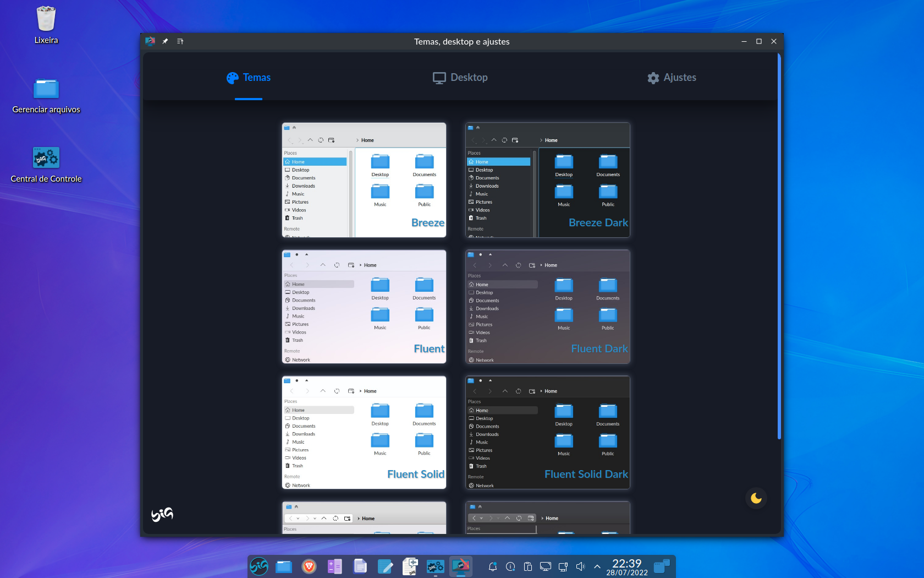Open the Ajustes tab
This screenshot has height=578, width=924.
coord(672,78)
